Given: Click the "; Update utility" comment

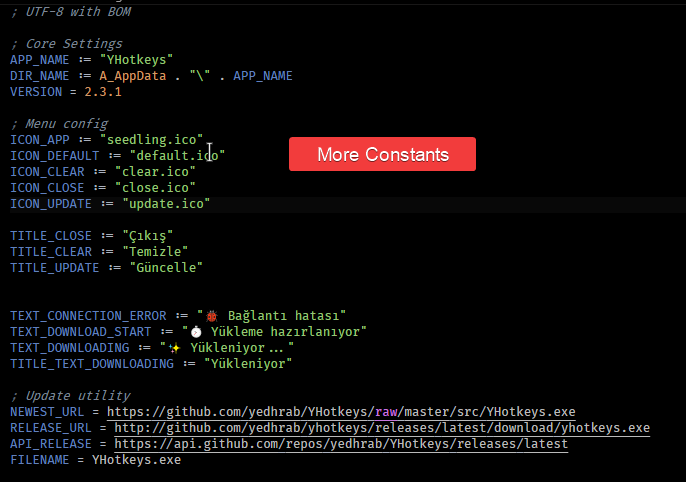Looking at the screenshot, I should click(x=70, y=396).
